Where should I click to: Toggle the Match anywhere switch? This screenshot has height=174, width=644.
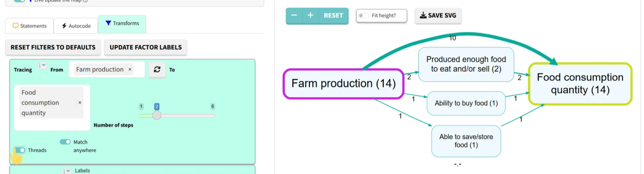tap(65, 142)
